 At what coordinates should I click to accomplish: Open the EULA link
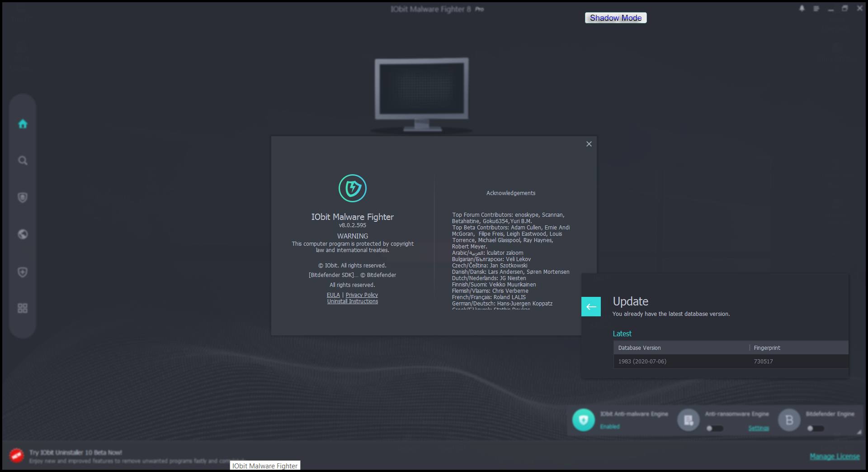[x=333, y=295]
